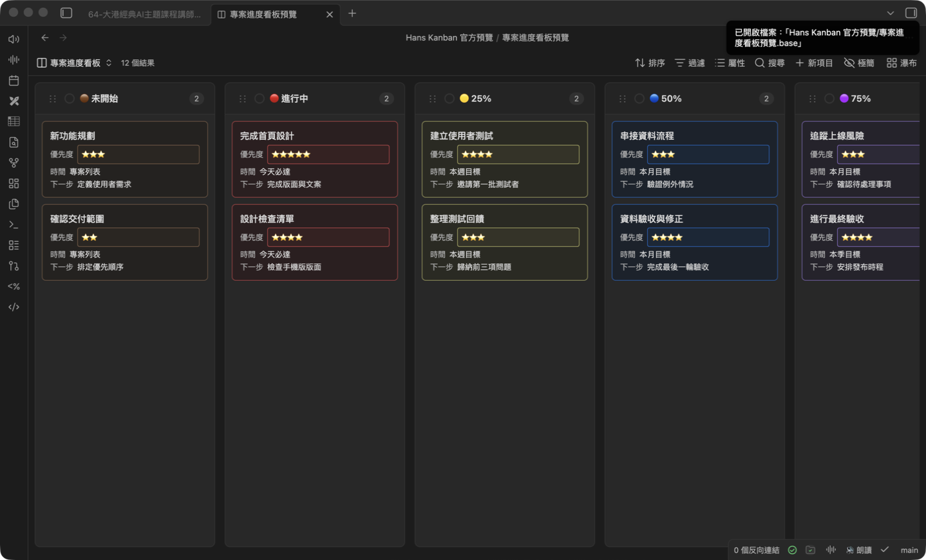
Task: Click the copy files icon in ribbon
Action: point(14,204)
